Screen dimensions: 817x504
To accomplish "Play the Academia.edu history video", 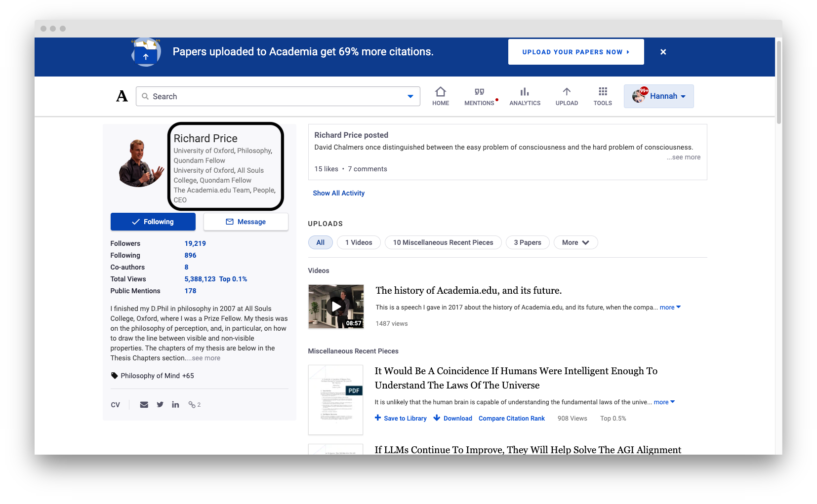I will pos(336,306).
